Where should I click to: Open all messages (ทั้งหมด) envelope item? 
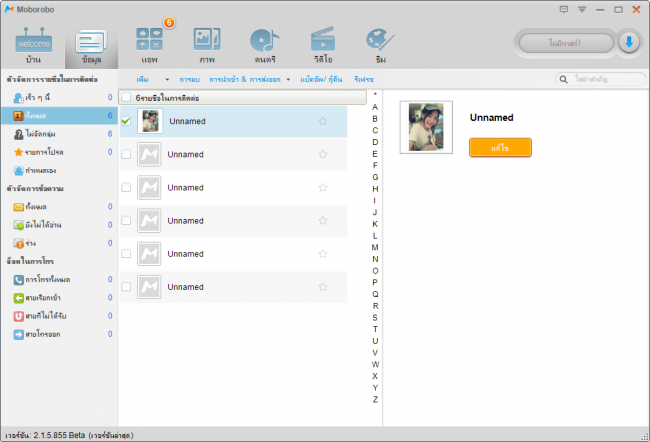pyautogui.click(x=59, y=206)
